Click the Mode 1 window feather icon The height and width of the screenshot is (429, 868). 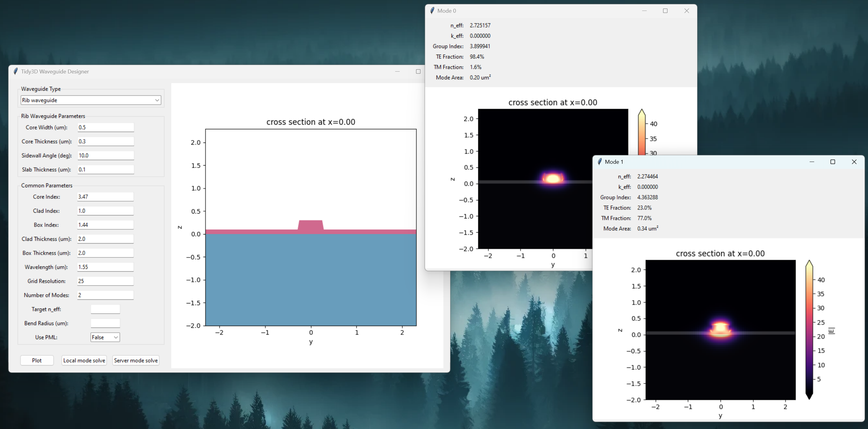tap(600, 162)
